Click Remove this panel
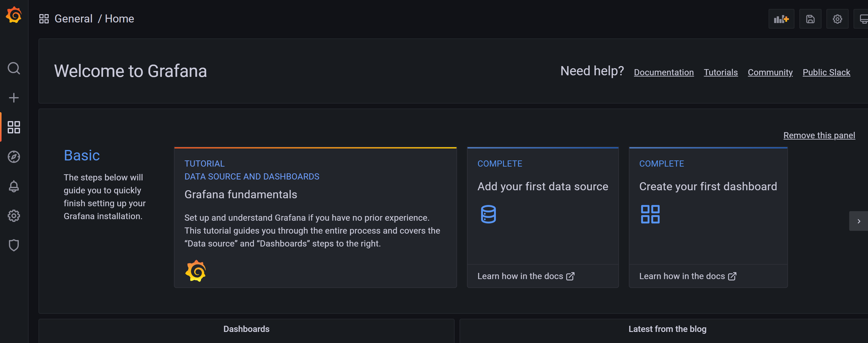The image size is (868, 343). tap(819, 135)
